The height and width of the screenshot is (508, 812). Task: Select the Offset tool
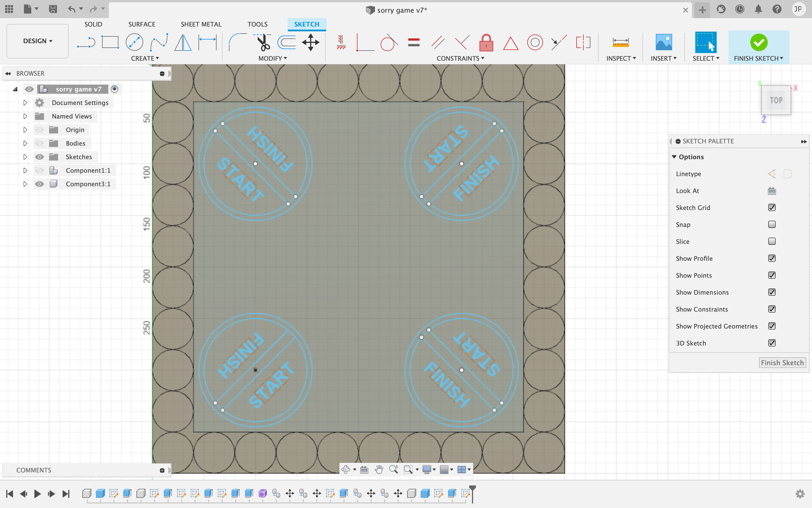click(286, 43)
